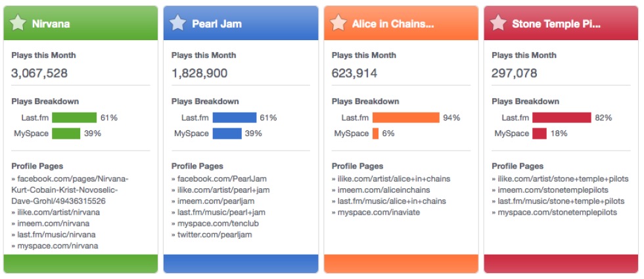Click Pearl Jam's blue MySpace plays bar
Screen dimensions: 644x279
pyautogui.click(x=227, y=134)
